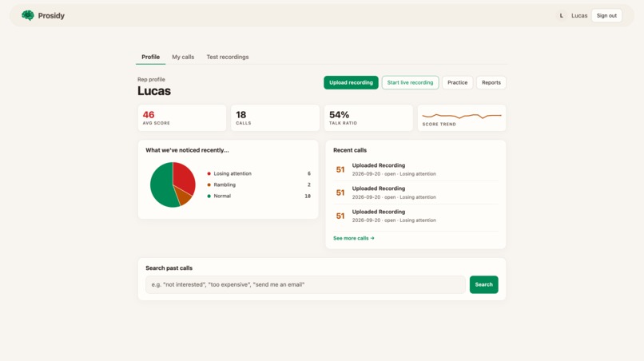Click the What we've noticed recently heading

(187, 150)
